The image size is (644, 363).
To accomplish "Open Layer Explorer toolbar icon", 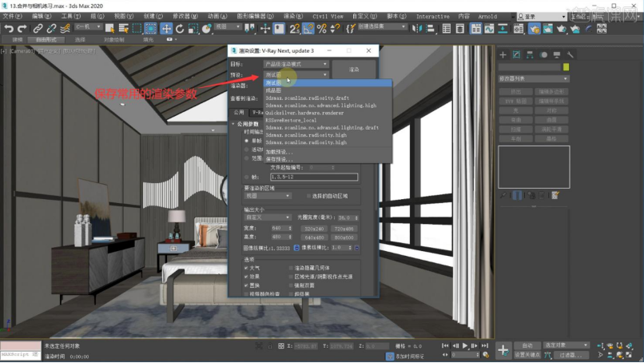I will click(x=460, y=28).
